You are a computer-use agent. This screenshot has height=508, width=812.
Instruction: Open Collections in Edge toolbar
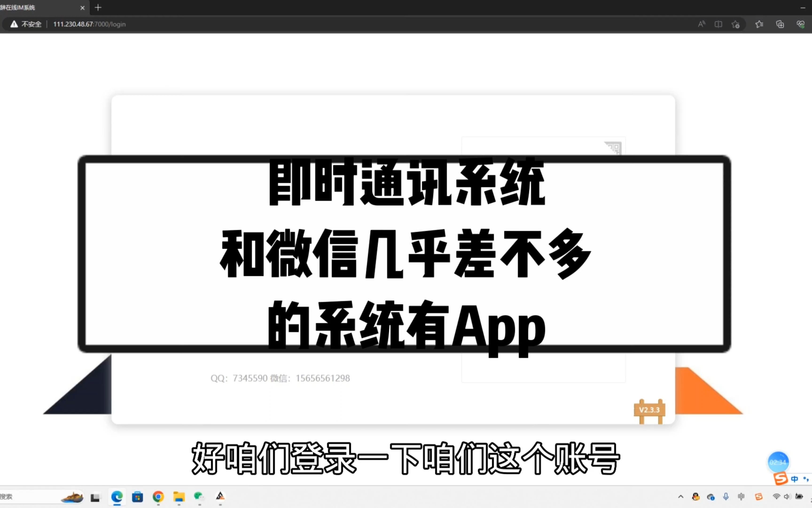[x=780, y=24]
